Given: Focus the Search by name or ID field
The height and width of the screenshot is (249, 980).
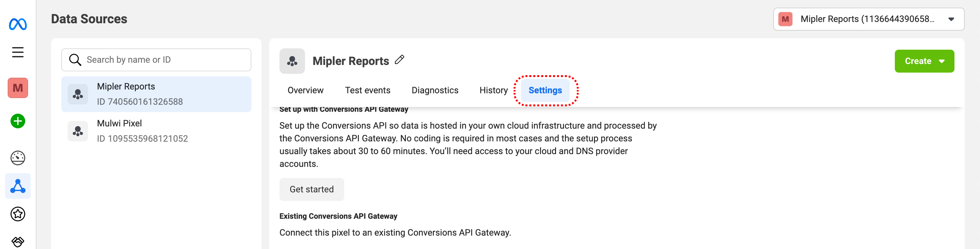Looking at the screenshot, I should coord(156,60).
